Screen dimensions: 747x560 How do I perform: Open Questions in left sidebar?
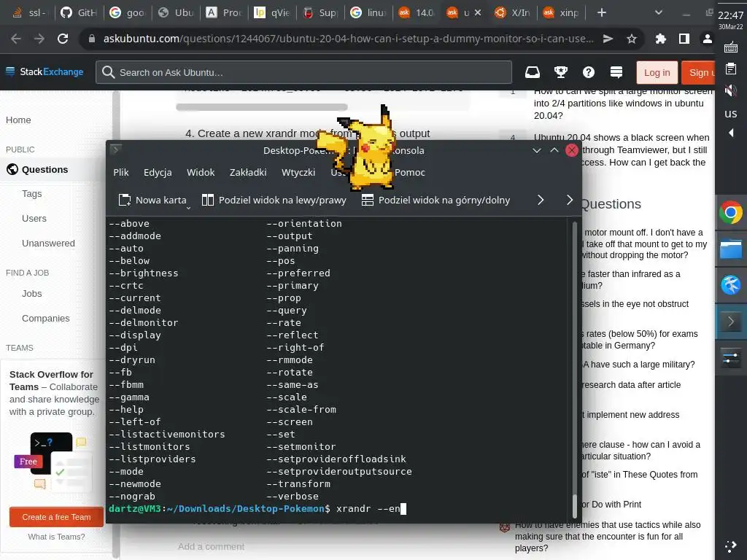[x=44, y=169]
